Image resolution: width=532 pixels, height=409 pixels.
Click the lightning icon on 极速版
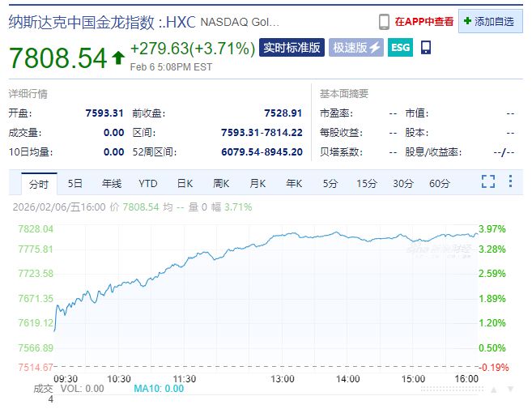375,48
